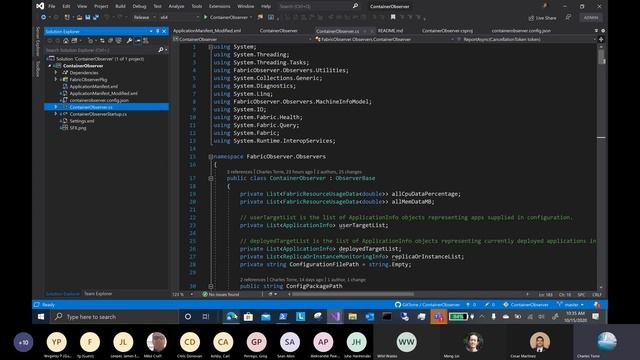
Task: Switch to README.md tab
Action: 390,31
